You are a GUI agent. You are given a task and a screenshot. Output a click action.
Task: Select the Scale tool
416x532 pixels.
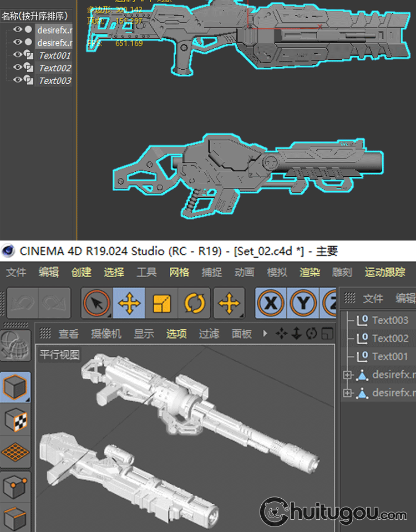pos(161,304)
